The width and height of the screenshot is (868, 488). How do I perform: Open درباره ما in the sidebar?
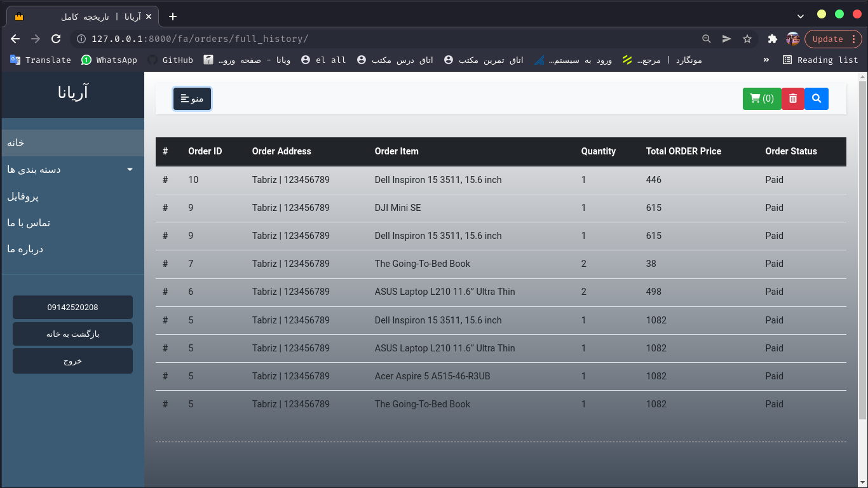tap(72, 249)
